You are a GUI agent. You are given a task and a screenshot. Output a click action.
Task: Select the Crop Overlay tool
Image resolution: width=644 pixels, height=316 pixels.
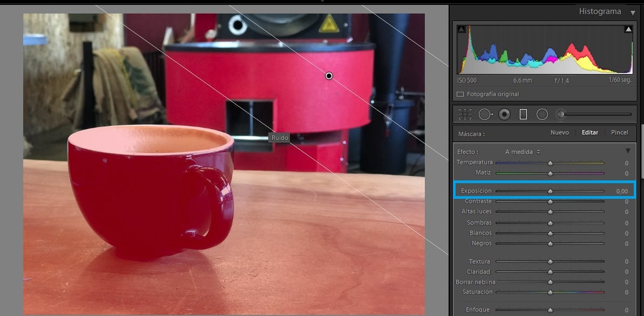coord(465,114)
